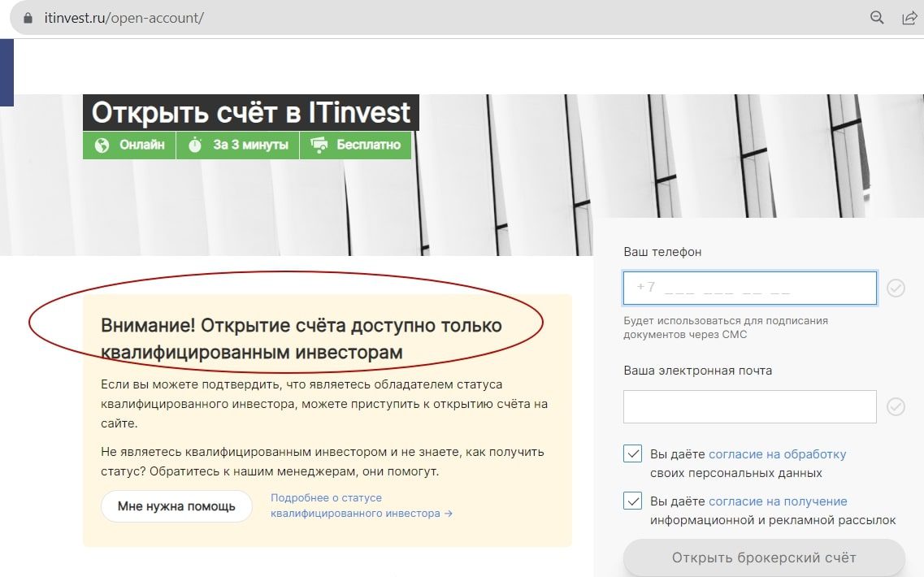This screenshot has width=924, height=577.
Task: Open the Подробнее о статусе квалифицированного инвестора link
Action: (362, 505)
